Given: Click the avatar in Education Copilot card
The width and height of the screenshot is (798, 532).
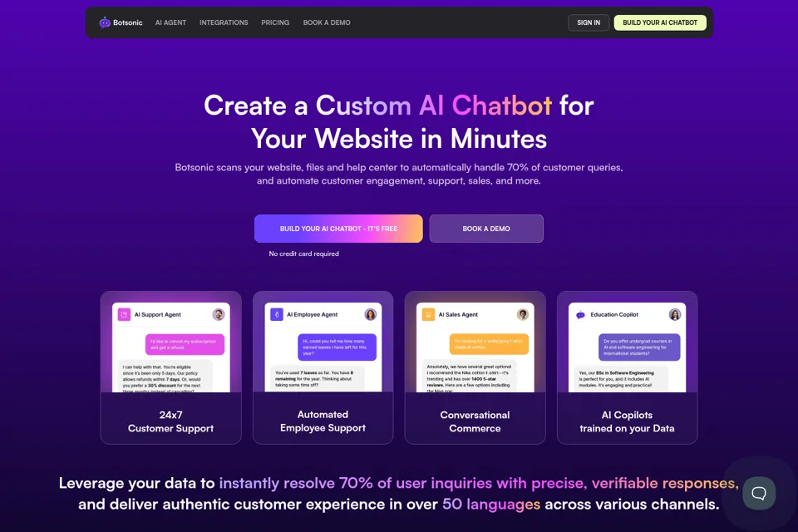Looking at the screenshot, I should coord(675,314).
